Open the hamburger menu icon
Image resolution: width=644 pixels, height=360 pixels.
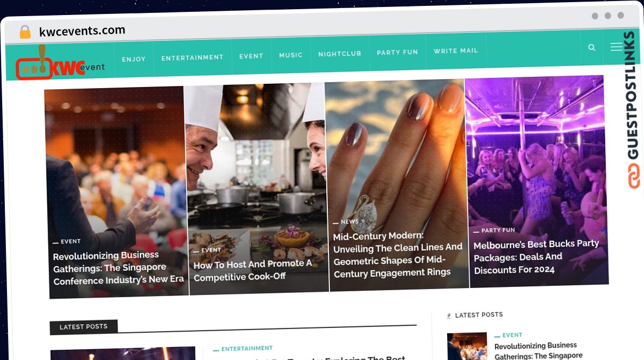click(x=616, y=47)
